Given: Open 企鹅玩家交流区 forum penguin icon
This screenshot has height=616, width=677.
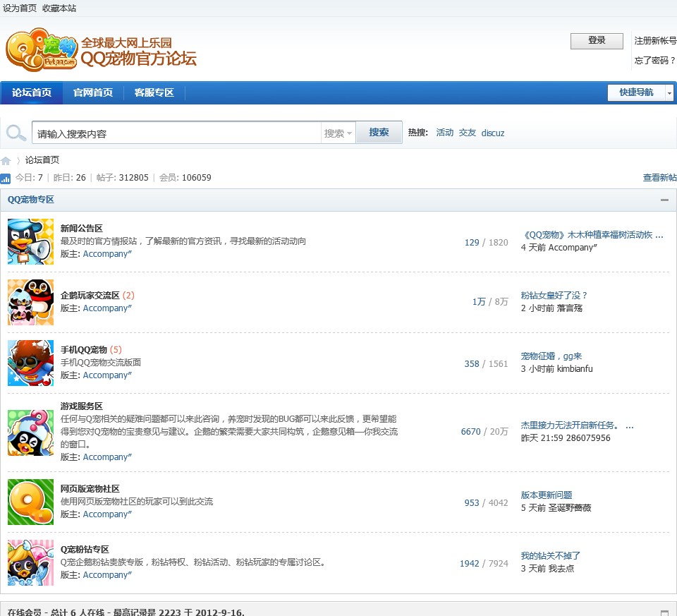Looking at the screenshot, I should point(30,302).
